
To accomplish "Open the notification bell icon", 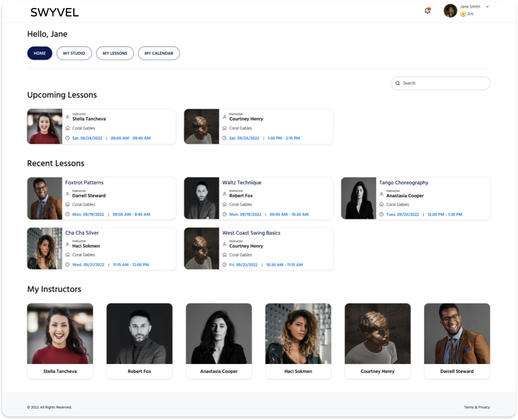I will pos(427,11).
